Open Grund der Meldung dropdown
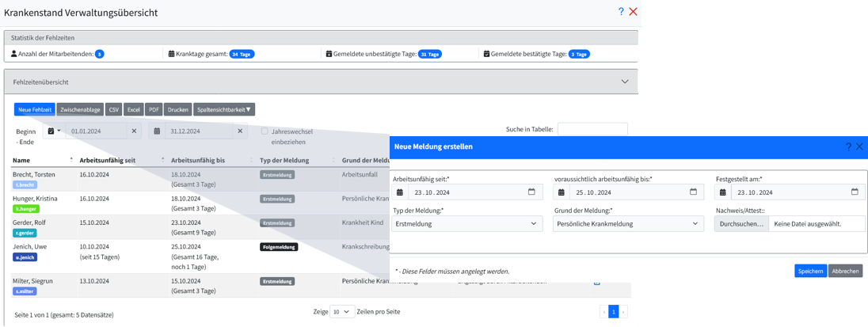This screenshot has width=868, height=327. 628,223
